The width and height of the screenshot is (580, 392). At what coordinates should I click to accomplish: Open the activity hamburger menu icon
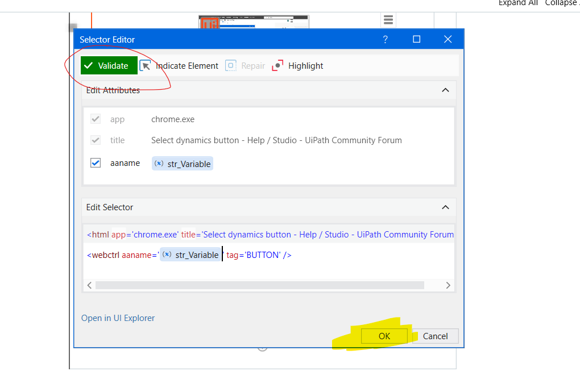pyautogui.click(x=388, y=19)
